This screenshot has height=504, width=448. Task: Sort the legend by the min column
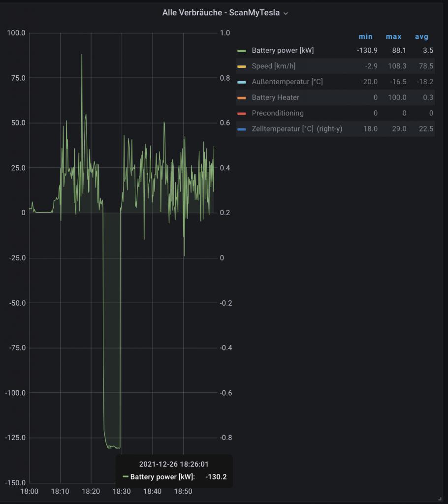coord(365,36)
